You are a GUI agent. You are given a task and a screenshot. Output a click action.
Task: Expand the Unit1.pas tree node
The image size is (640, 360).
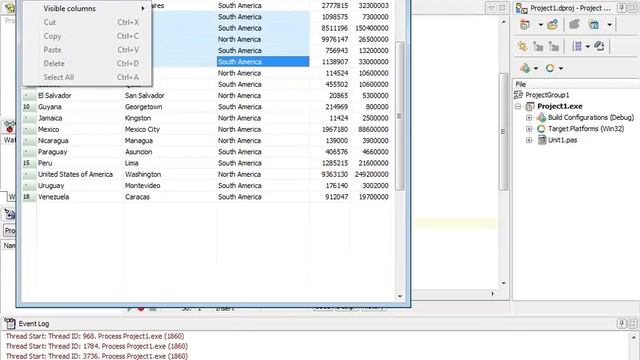529,140
